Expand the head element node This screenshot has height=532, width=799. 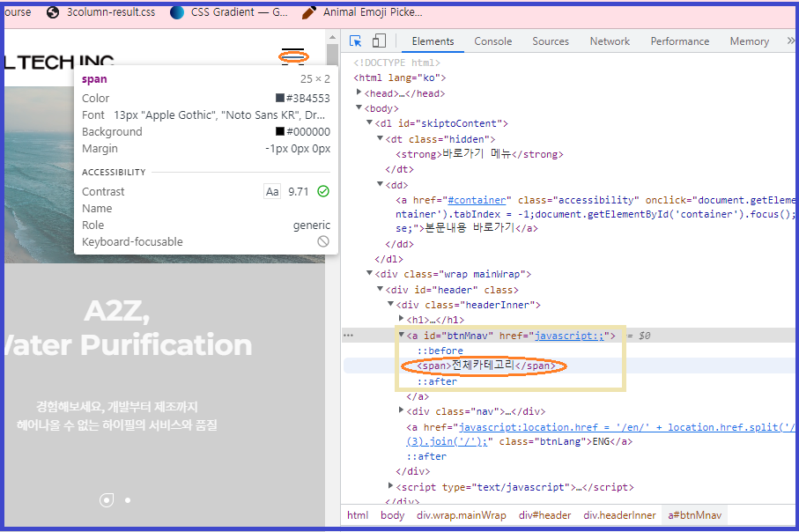coord(359,92)
